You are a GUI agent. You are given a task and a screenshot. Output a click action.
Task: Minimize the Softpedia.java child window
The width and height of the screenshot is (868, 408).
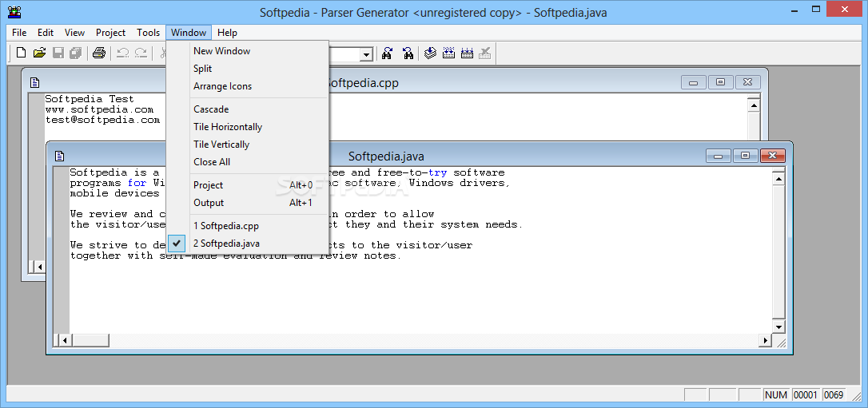(719, 156)
